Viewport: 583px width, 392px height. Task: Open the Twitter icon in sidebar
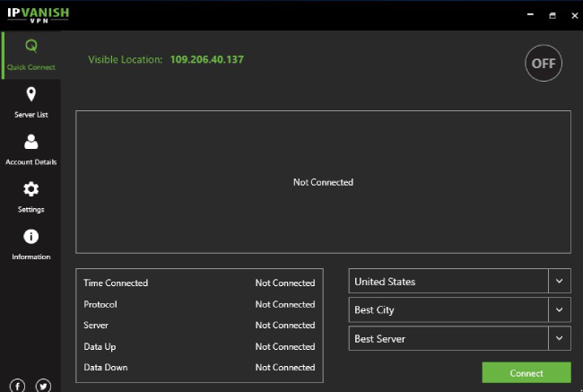pyautogui.click(x=44, y=386)
